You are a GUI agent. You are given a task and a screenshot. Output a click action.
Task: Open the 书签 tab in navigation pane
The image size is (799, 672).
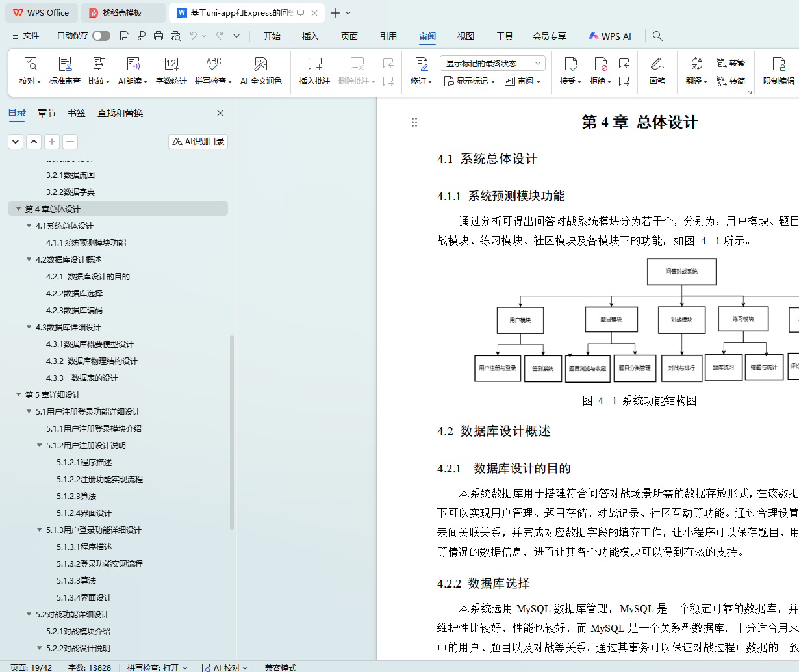(77, 113)
